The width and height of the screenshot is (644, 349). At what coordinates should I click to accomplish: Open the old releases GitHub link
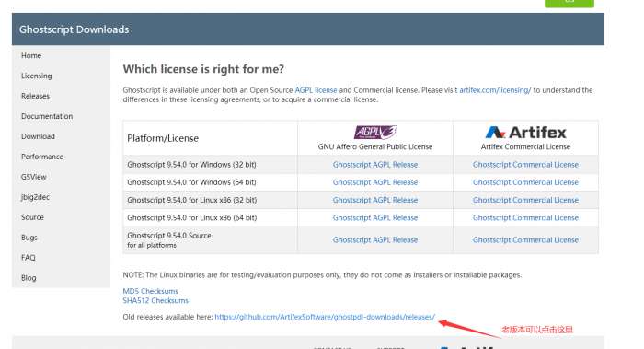point(325,317)
